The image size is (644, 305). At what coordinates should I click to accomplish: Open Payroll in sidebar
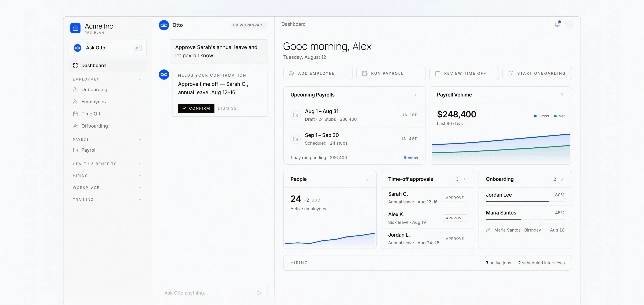[x=108, y=150]
